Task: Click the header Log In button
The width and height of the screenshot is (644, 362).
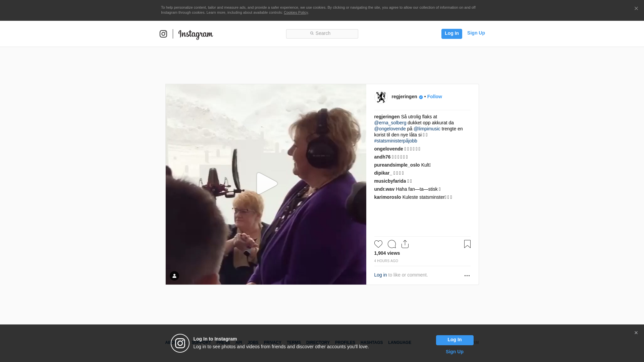Action: (451, 34)
